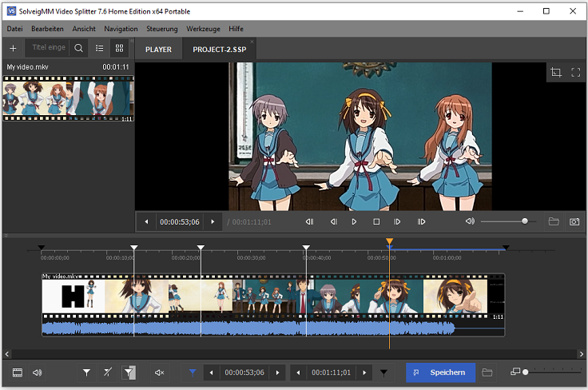588x390 pixels.
Task: Open the Ansicht menu
Action: [84, 29]
